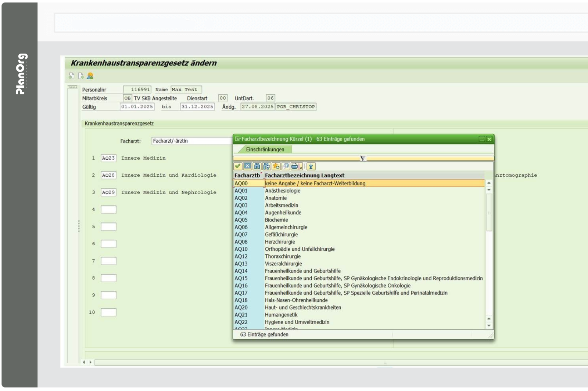Screen dimensions: 588x391
Task: Click empty Facharzt code field in row 4
Action: 108,210
